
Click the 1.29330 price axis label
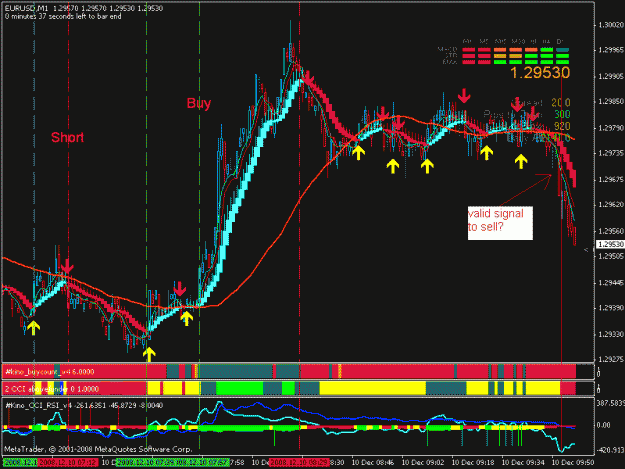pos(610,334)
